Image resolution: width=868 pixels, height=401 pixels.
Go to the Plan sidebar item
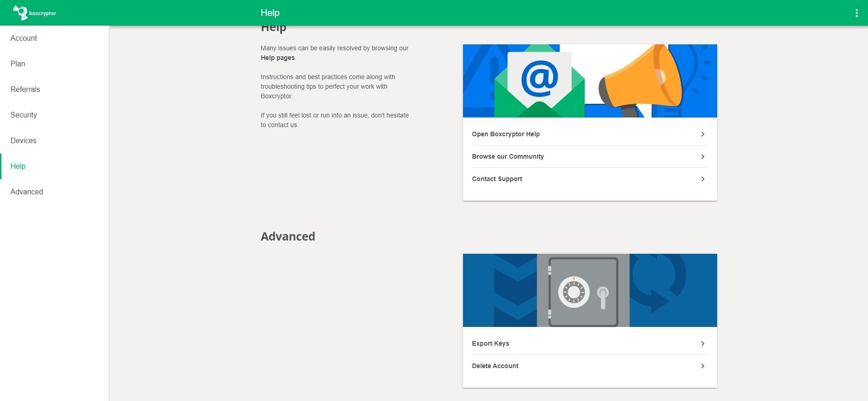54,64
